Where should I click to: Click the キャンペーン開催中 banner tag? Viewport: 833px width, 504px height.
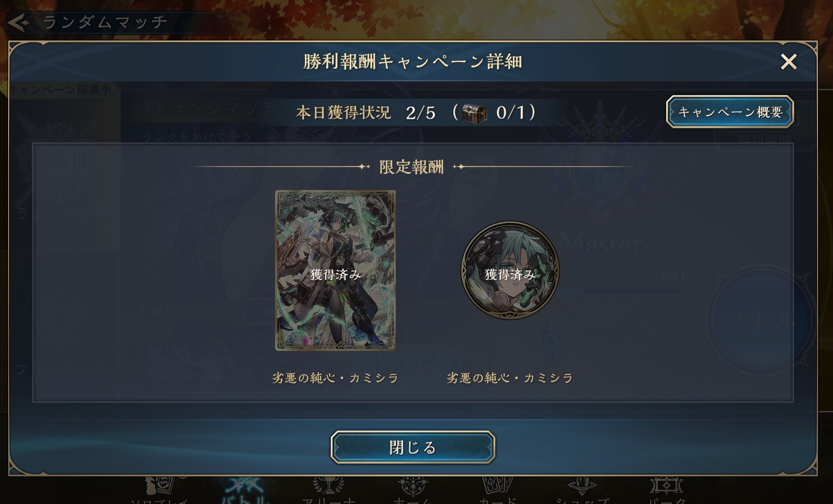tap(60, 89)
